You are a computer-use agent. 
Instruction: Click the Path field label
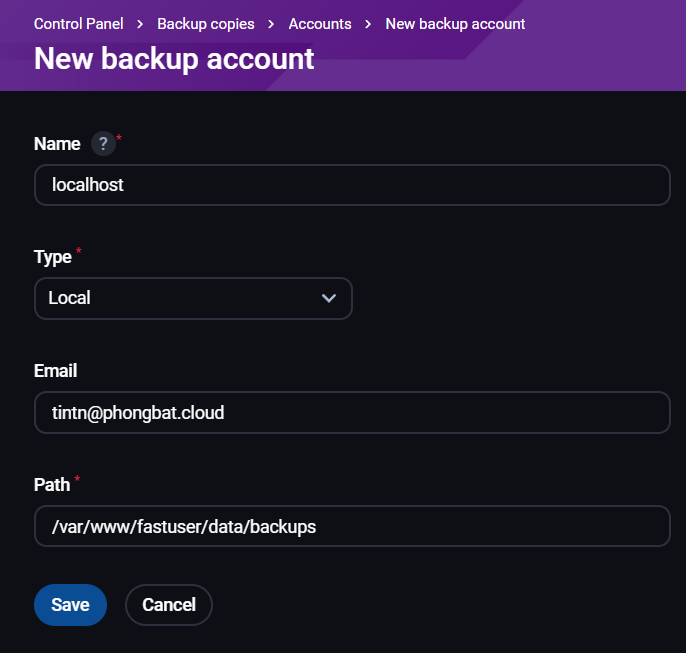coord(52,485)
